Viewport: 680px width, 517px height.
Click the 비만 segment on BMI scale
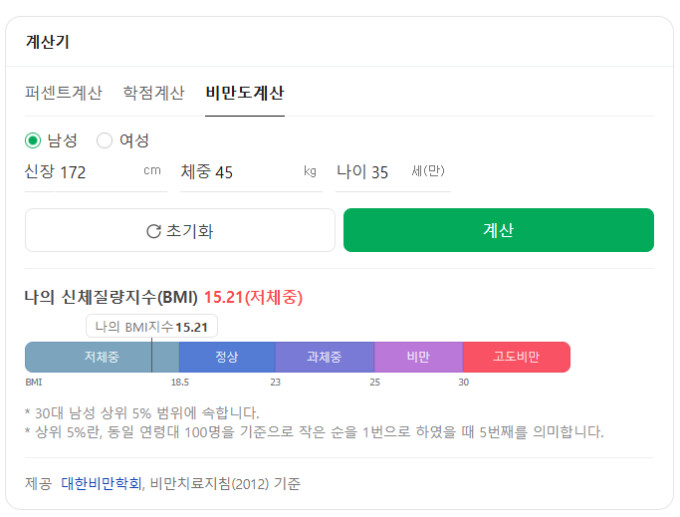tap(418, 357)
